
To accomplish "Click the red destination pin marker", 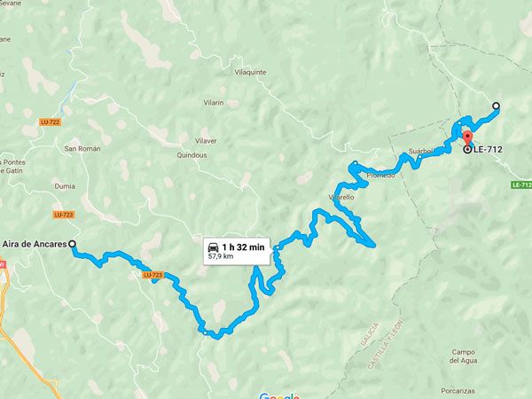I will [x=468, y=138].
